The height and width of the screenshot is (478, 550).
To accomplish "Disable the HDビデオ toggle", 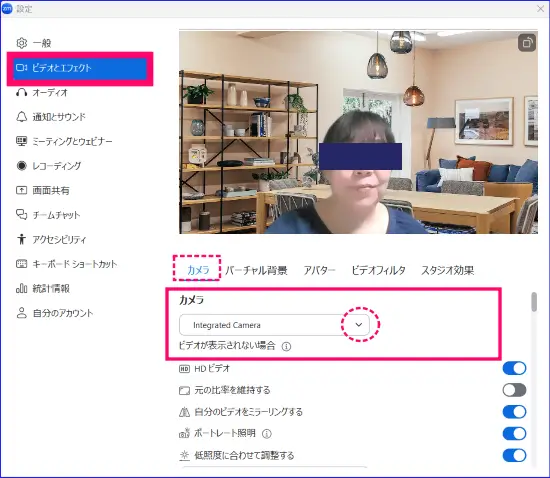I will (x=514, y=369).
